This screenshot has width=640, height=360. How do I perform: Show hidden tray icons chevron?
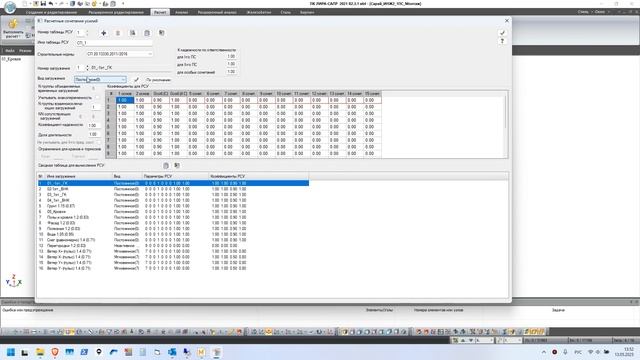click(x=544, y=352)
